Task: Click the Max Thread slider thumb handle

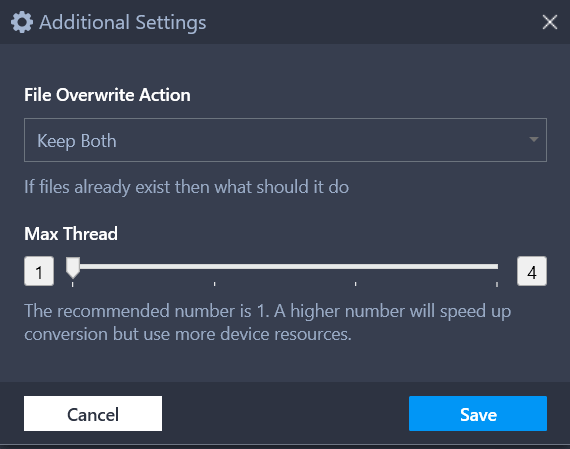Action: click(73, 268)
